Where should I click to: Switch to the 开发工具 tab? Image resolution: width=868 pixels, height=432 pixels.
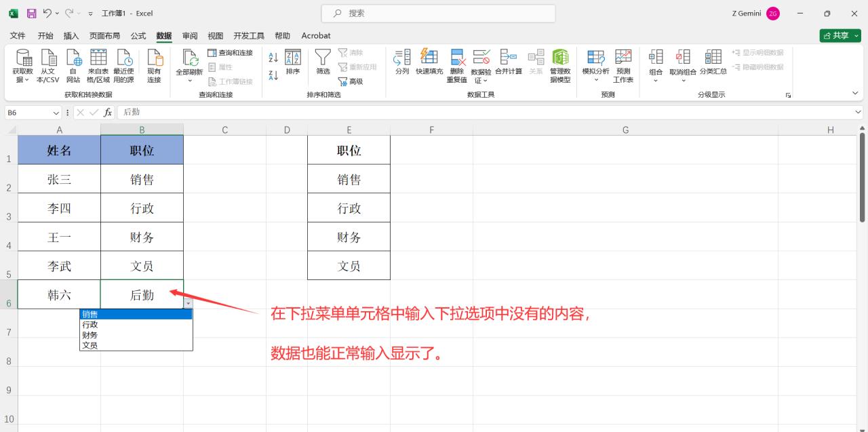[249, 35]
